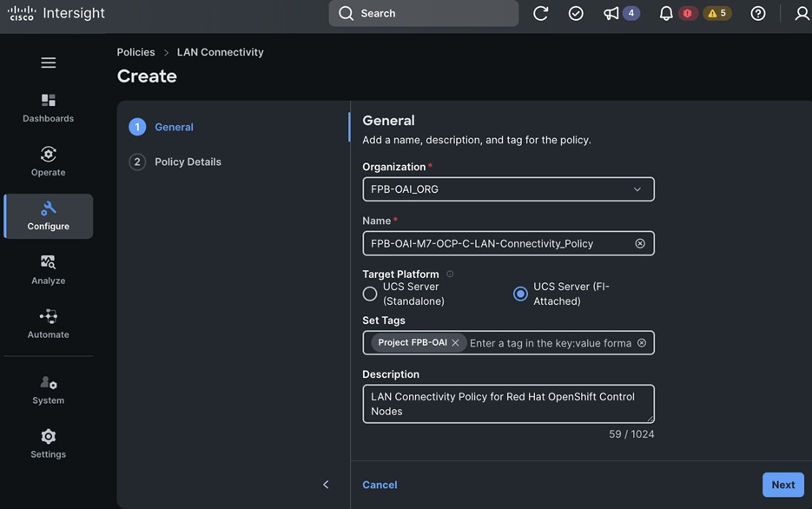Select UCS Server (FI-Attached) radio button

520,294
